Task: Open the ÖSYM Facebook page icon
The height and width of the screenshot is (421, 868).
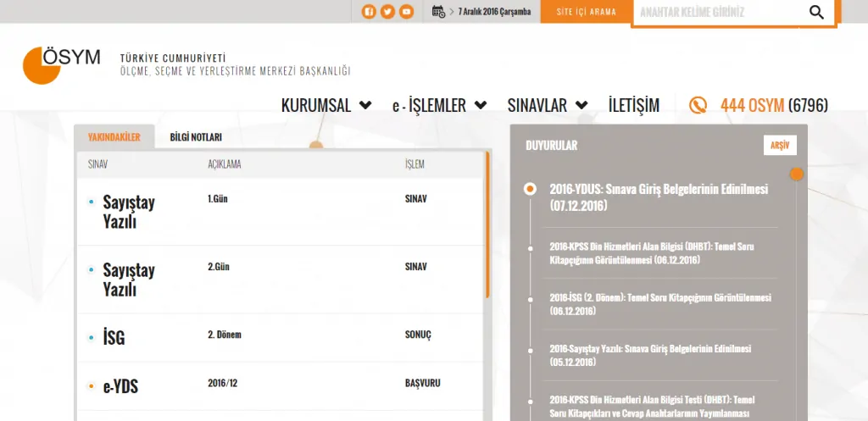Action: [x=369, y=12]
